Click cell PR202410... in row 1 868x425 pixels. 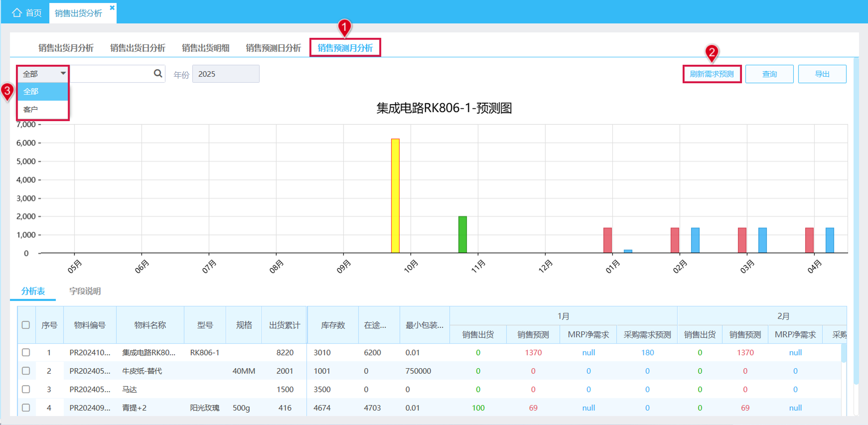click(x=90, y=353)
